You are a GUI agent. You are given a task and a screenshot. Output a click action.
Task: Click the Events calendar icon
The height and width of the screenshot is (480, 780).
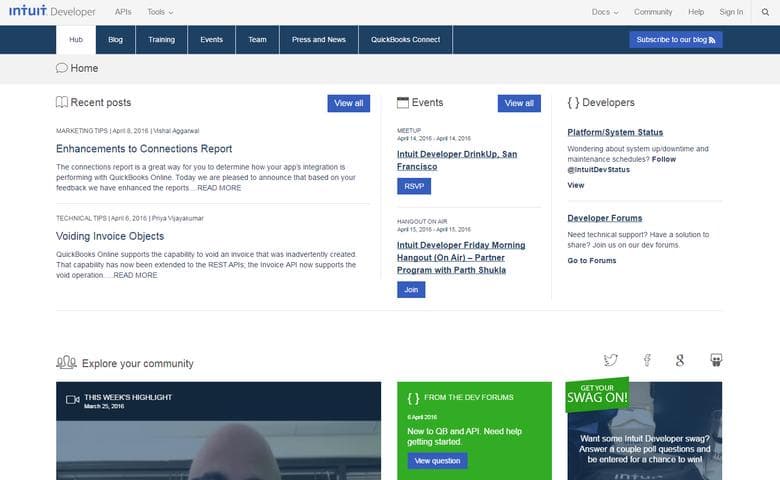402,102
